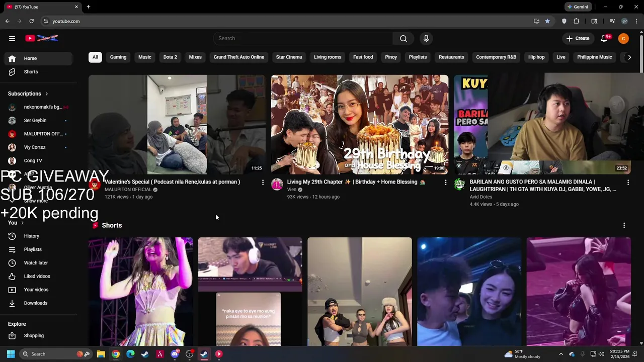Open options for Valentine's Special video
This screenshot has width=644, height=362.
[x=263, y=183]
